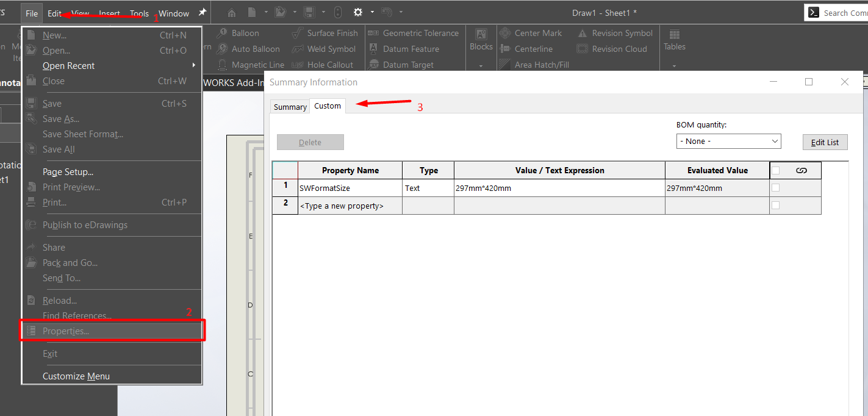The height and width of the screenshot is (416, 868).
Task: Select the Center Mark tool
Action: pyautogui.click(x=538, y=34)
